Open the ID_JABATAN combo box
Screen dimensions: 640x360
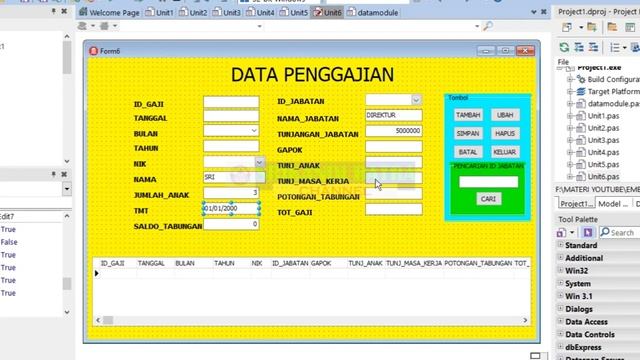(416, 100)
